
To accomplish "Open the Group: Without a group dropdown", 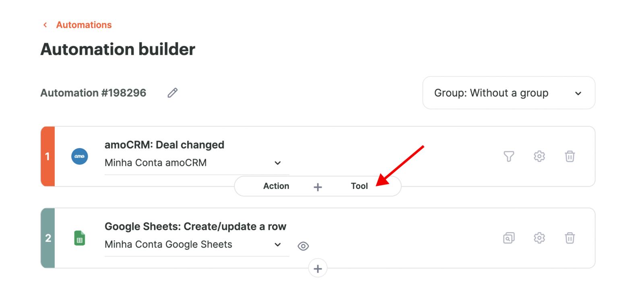I will [x=509, y=93].
